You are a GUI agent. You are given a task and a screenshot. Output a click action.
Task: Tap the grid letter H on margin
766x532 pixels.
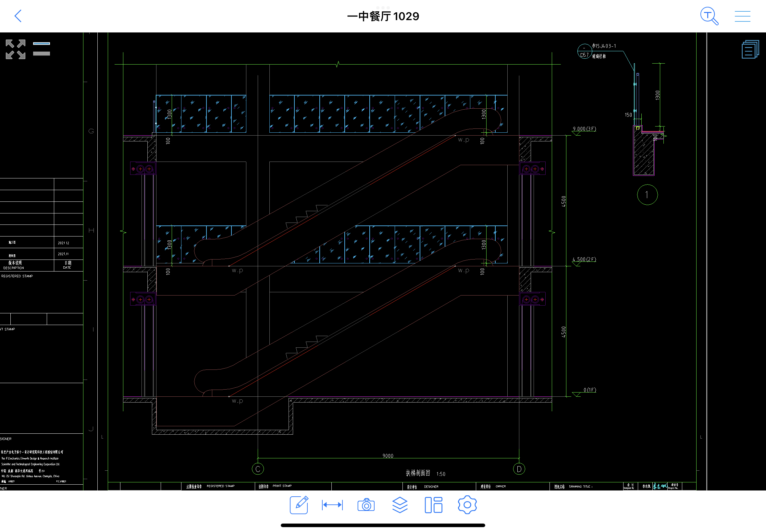91,230
